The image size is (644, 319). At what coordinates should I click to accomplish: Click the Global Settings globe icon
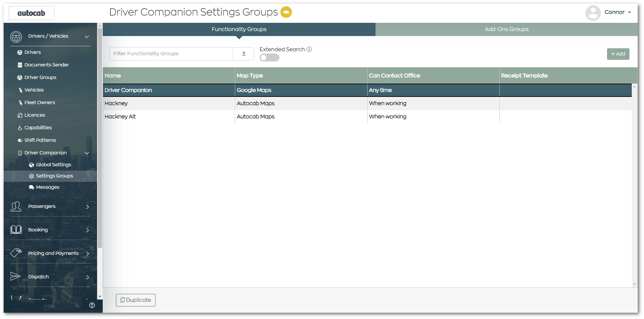[x=31, y=165]
